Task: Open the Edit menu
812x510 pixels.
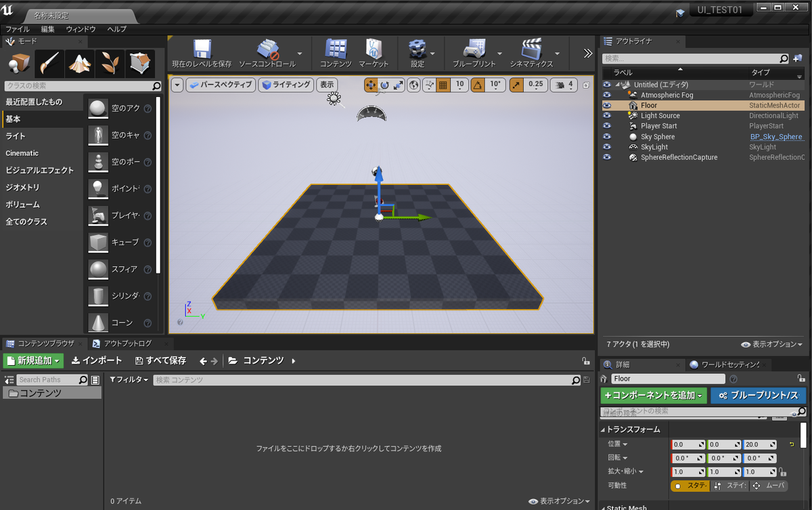Action: tap(47, 30)
